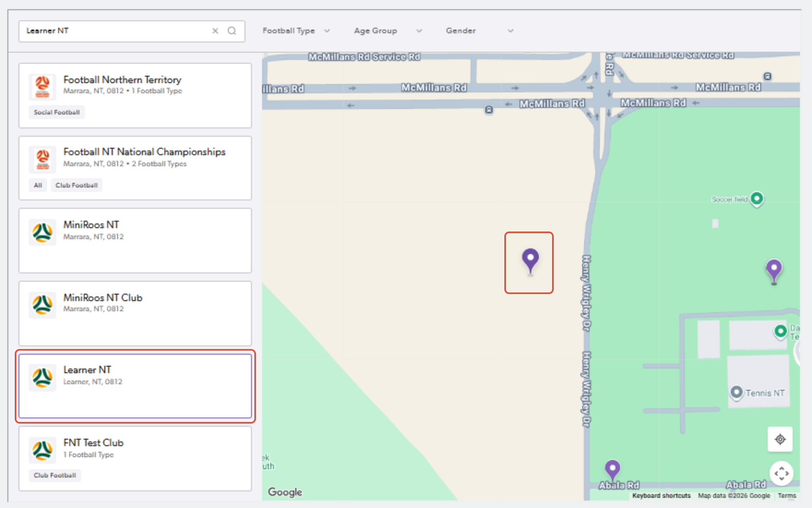Open the MiniRoos NT result title

(x=91, y=225)
